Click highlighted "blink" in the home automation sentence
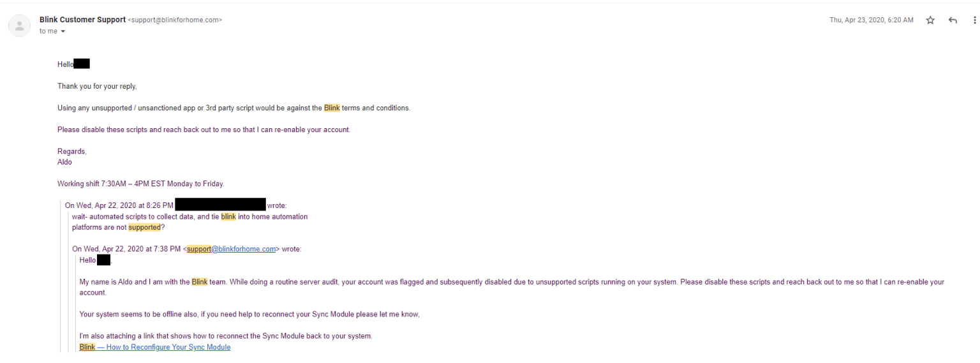 [x=228, y=217]
